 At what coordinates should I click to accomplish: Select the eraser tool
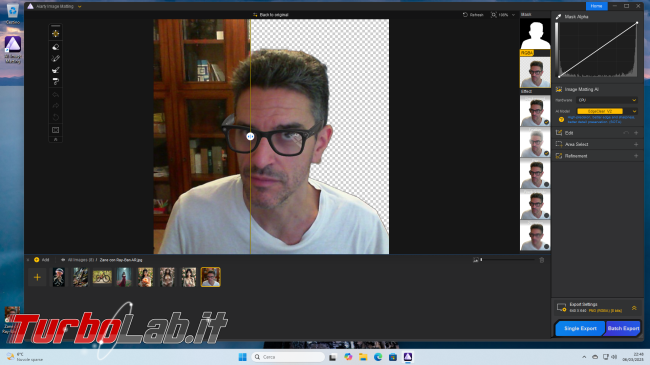tap(56, 47)
